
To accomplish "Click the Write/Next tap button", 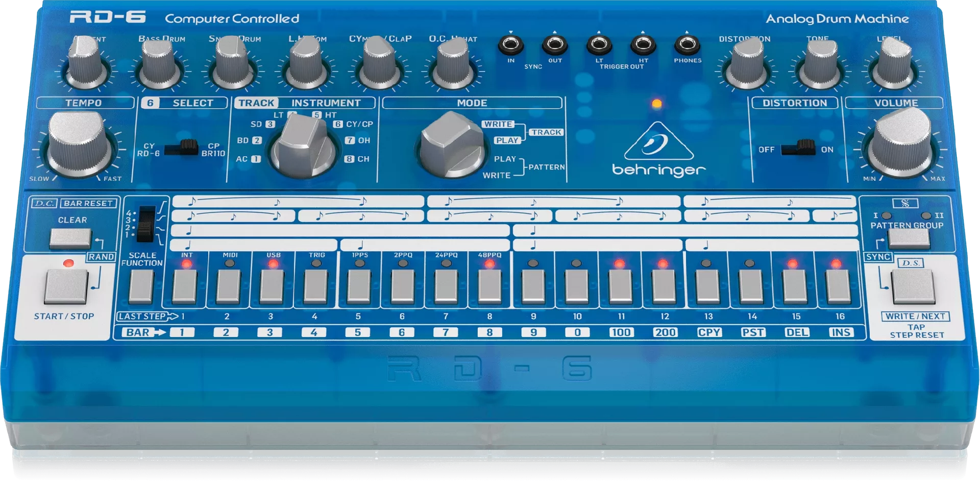I will point(913,287).
